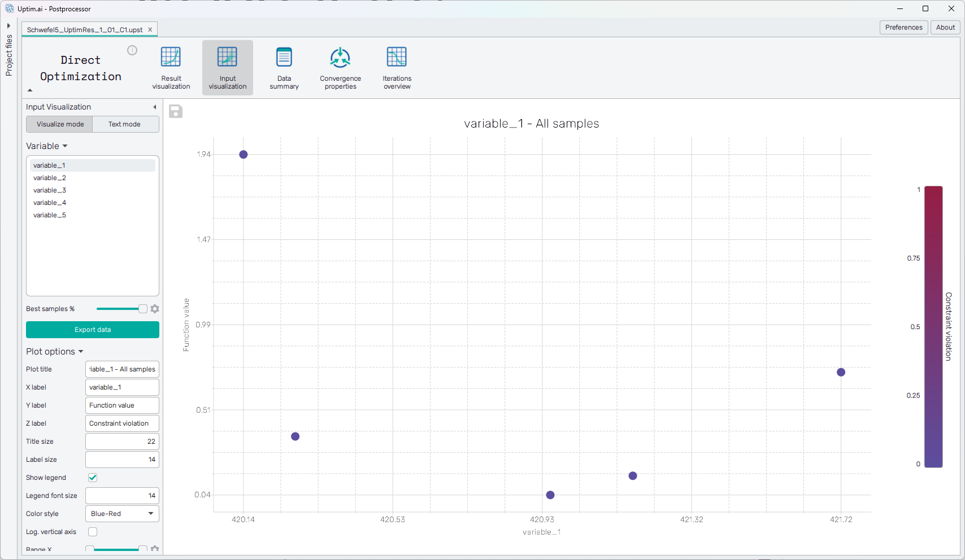Enable Log. vertical axis checkbox

click(x=93, y=532)
